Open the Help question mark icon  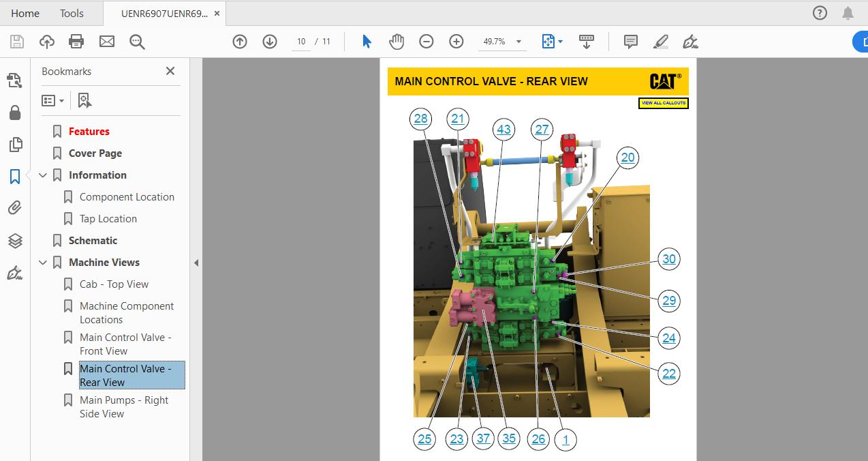click(x=820, y=13)
